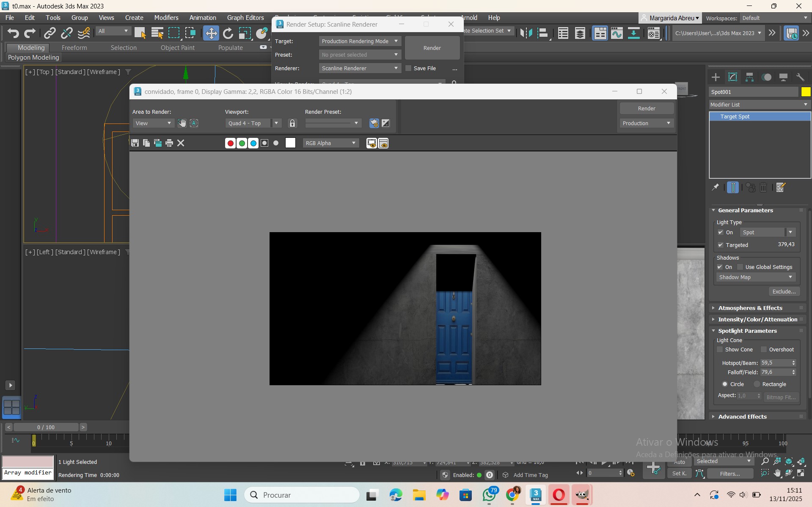Open the Hierarchy panel icon

[x=749, y=77]
